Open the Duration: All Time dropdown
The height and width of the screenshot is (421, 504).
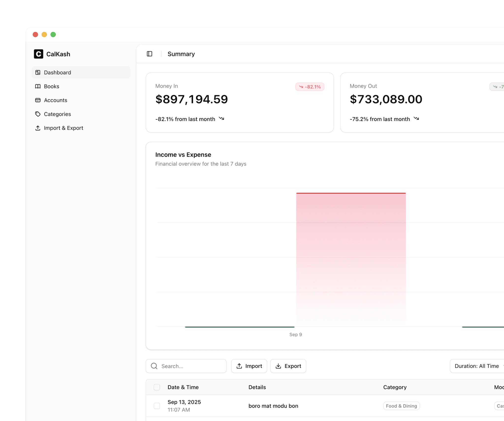pyautogui.click(x=477, y=366)
